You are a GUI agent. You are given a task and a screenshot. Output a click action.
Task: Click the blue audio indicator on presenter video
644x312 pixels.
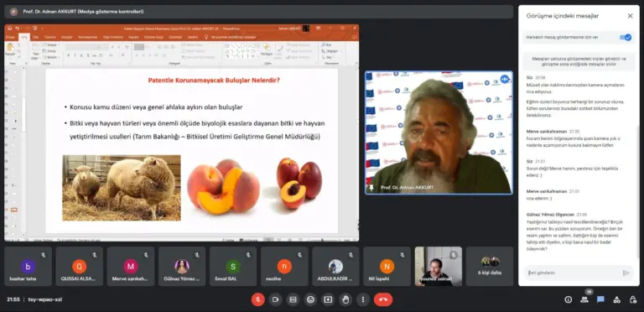click(x=504, y=79)
